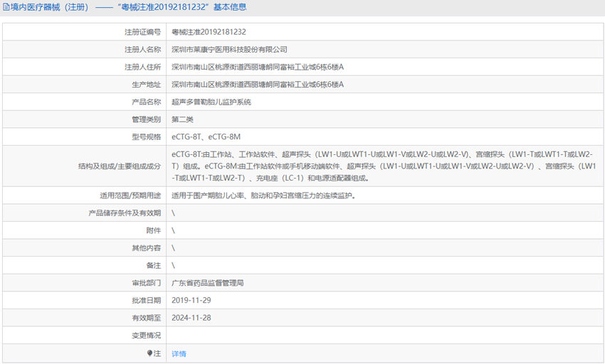Click the management category value 第二类
Viewport: 605px width, 364px height.
point(182,119)
